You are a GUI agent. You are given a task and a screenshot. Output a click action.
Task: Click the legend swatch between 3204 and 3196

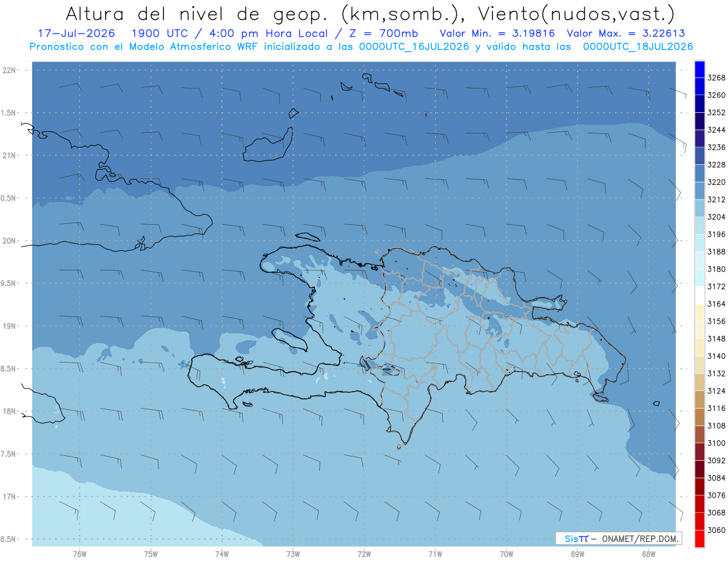pyautogui.click(x=699, y=226)
